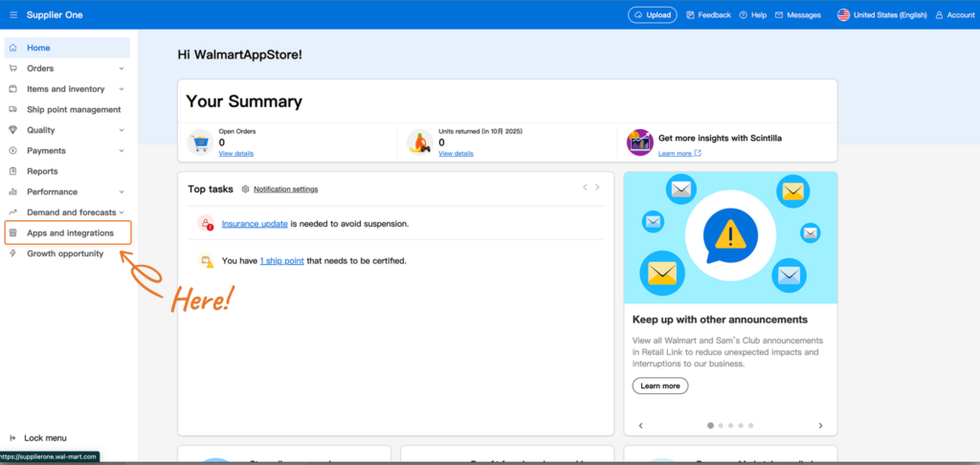
Task: Select the third carousel dot indicator
Action: [730, 425]
